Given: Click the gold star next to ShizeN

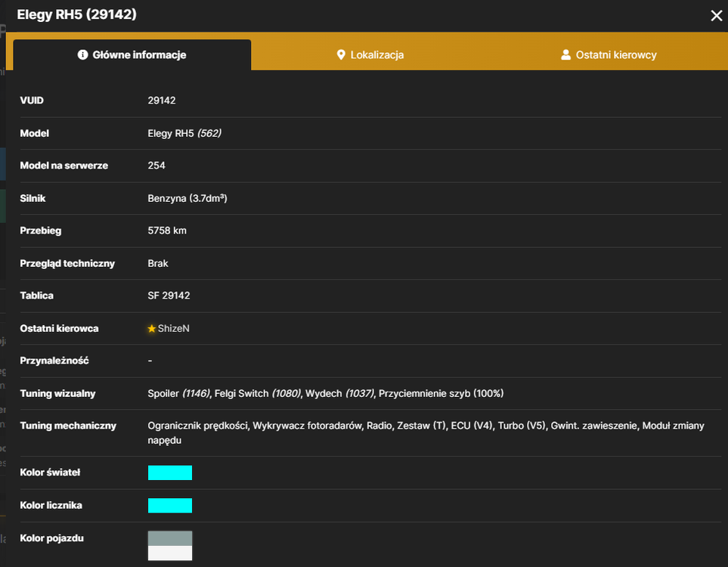Looking at the screenshot, I should (x=151, y=329).
